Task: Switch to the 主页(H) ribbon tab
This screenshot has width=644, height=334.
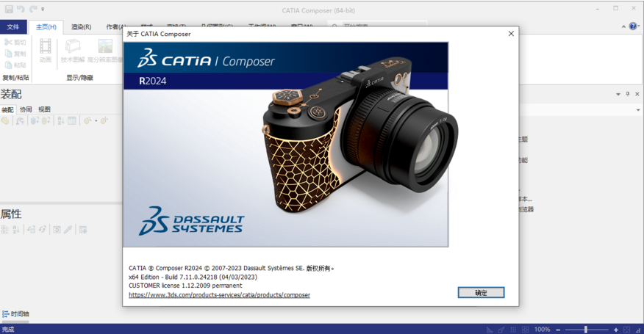Action: tap(46, 27)
